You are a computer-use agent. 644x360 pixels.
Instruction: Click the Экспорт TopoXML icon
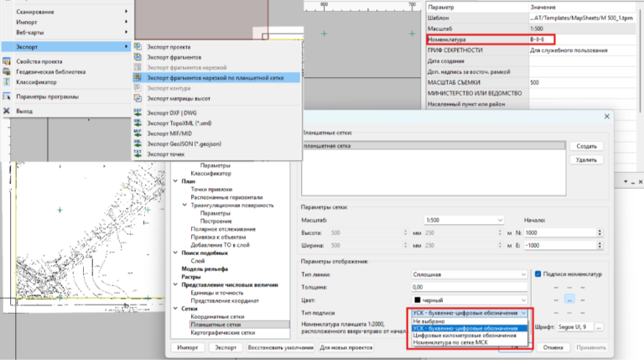[138, 123]
